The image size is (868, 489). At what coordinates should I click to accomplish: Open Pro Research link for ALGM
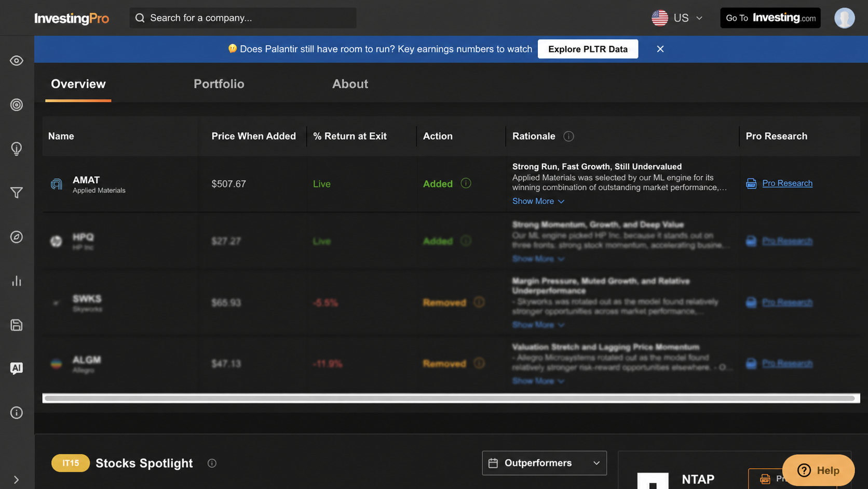click(x=787, y=363)
